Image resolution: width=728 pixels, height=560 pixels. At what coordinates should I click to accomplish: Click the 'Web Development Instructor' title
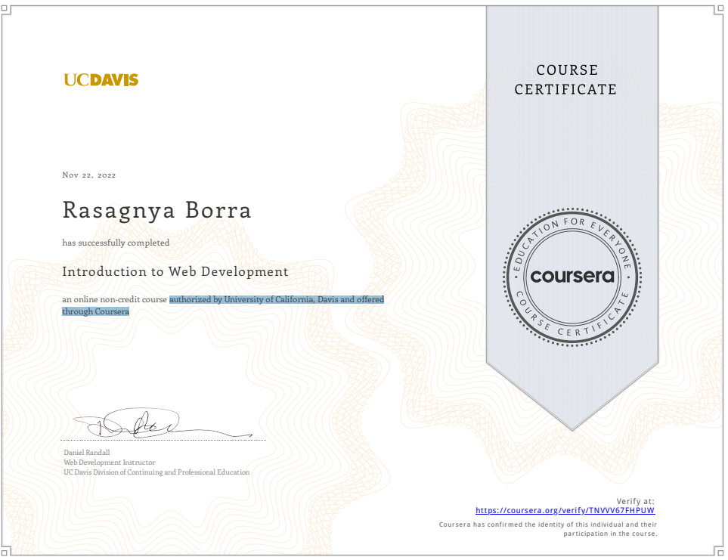tap(110, 462)
